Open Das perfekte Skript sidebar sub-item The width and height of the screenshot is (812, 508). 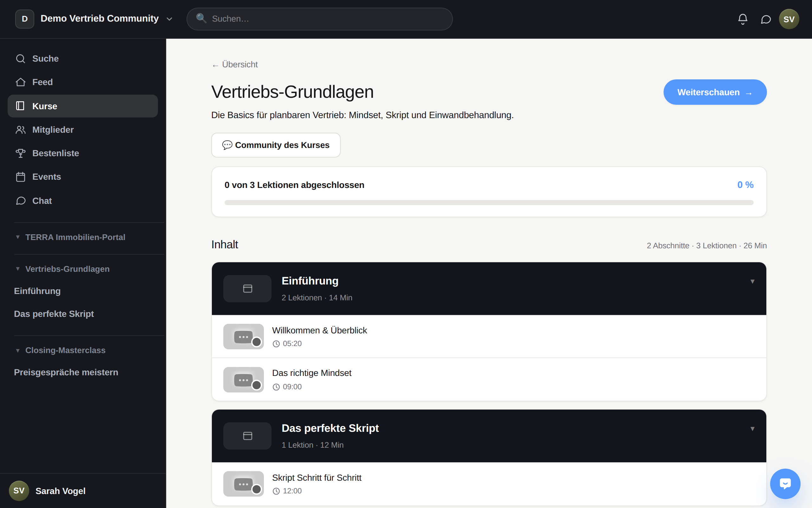click(x=54, y=314)
